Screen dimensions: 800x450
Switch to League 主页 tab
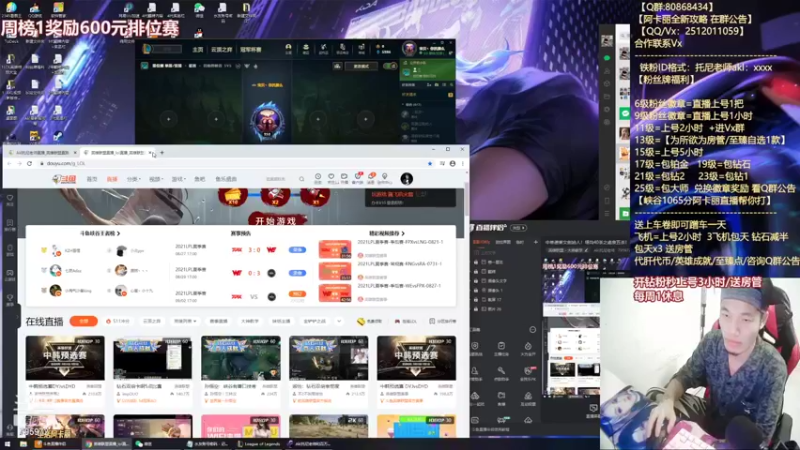[x=197, y=49]
